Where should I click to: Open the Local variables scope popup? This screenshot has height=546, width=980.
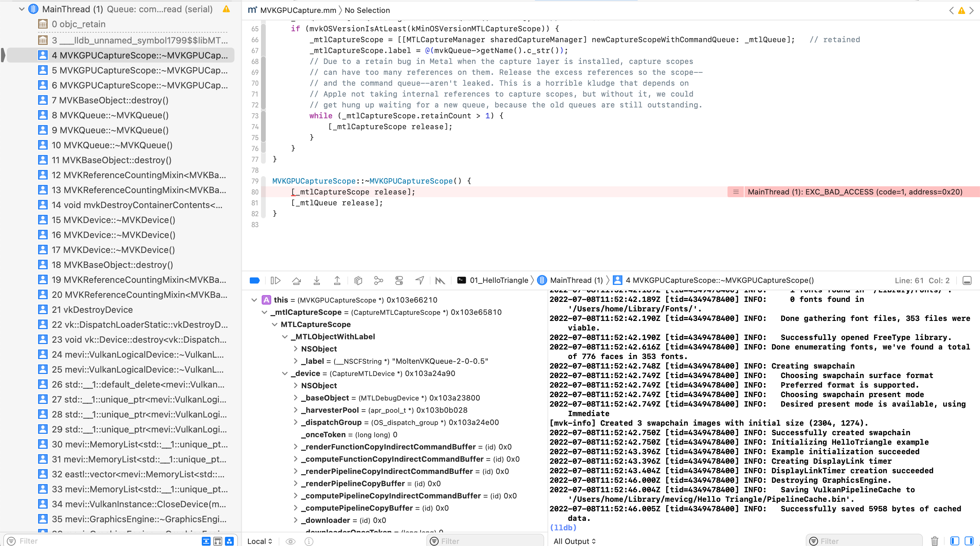click(x=259, y=541)
